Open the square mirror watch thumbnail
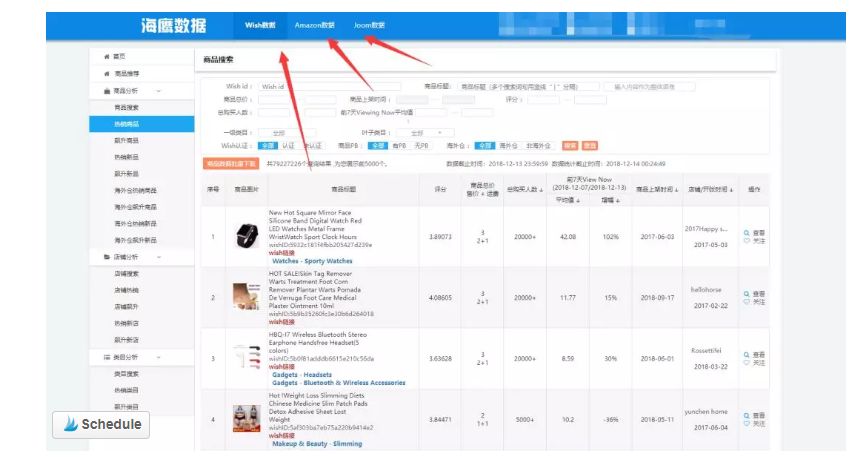The width and height of the screenshot is (868, 457). 246,236
